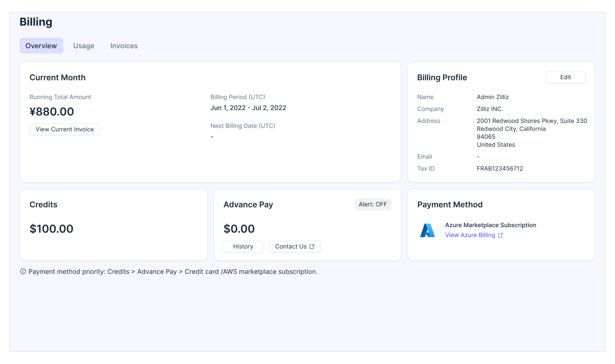Click the external link icon in Contact Us
The image size is (615, 364).
pyautogui.click(x=312, y=246)
